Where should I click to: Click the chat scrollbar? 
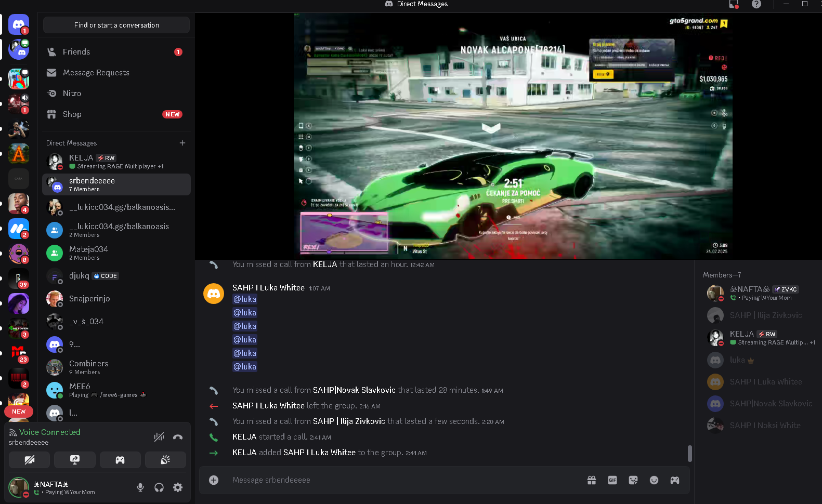coord(690,454)
